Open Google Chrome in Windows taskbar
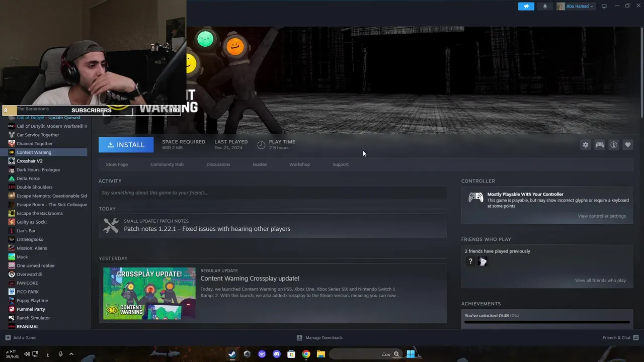 pos(306,354)
